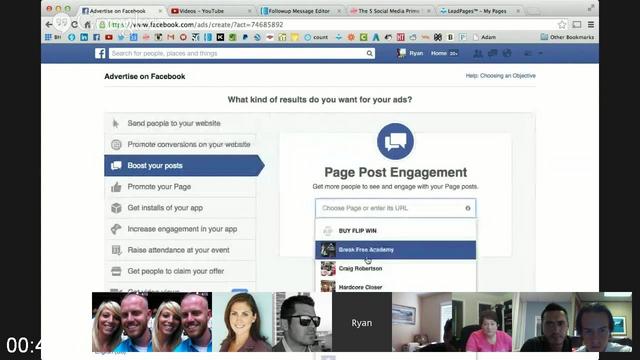Open the messages icon in Facebook header
The width and height of the screenshot is (640, 360).
pyautogui.click(x=493, y=53)
